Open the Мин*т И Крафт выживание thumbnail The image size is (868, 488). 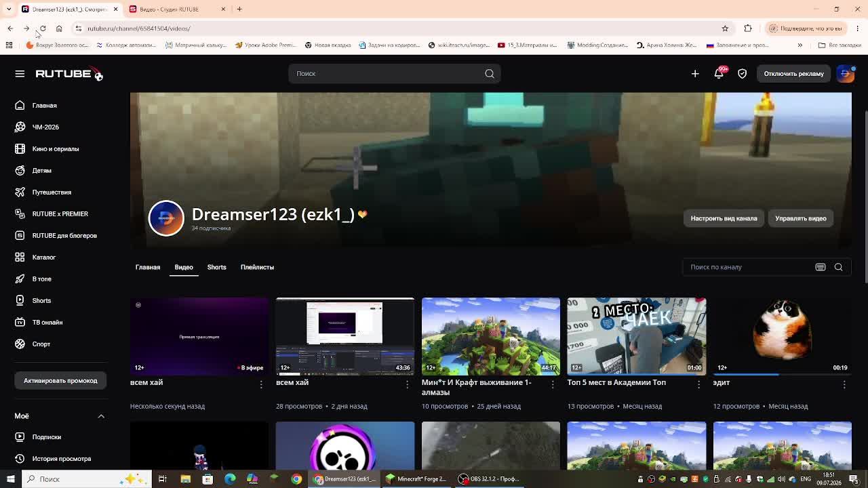point(490,336)
